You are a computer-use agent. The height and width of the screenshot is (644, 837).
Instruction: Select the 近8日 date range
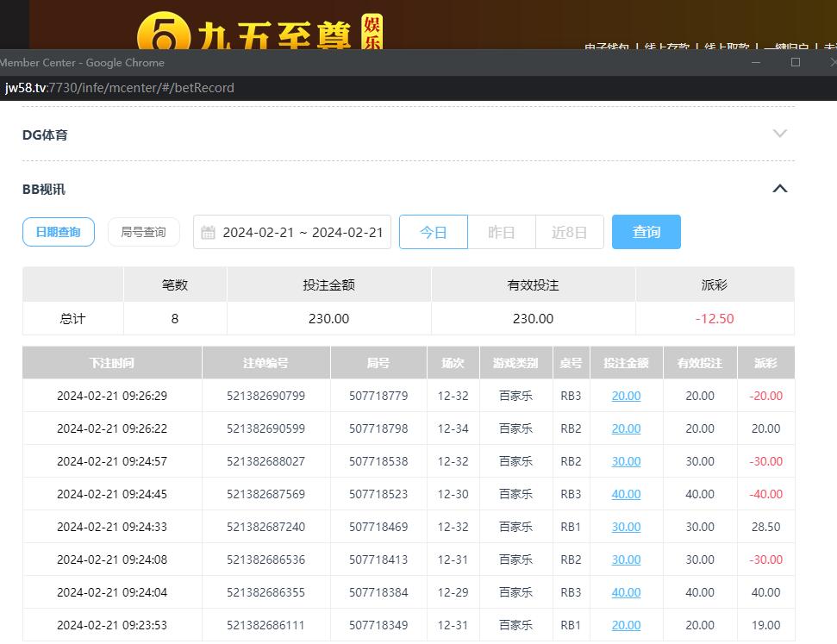(x=569, y=233)
